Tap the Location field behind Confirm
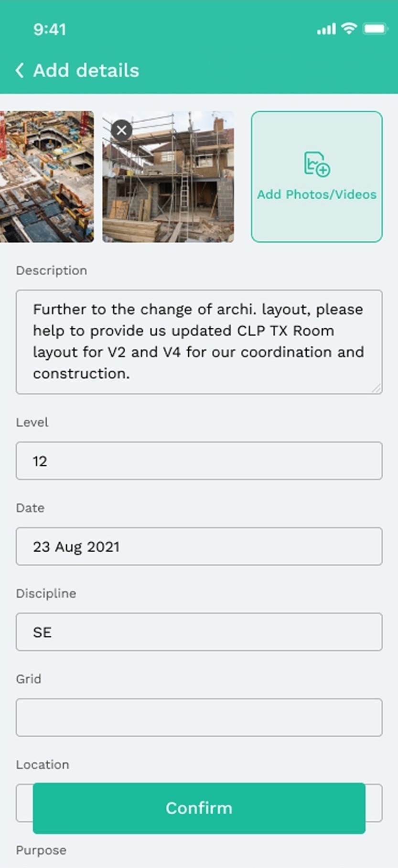The height and width of the screenshot is (868, 398). pos(24,803)
